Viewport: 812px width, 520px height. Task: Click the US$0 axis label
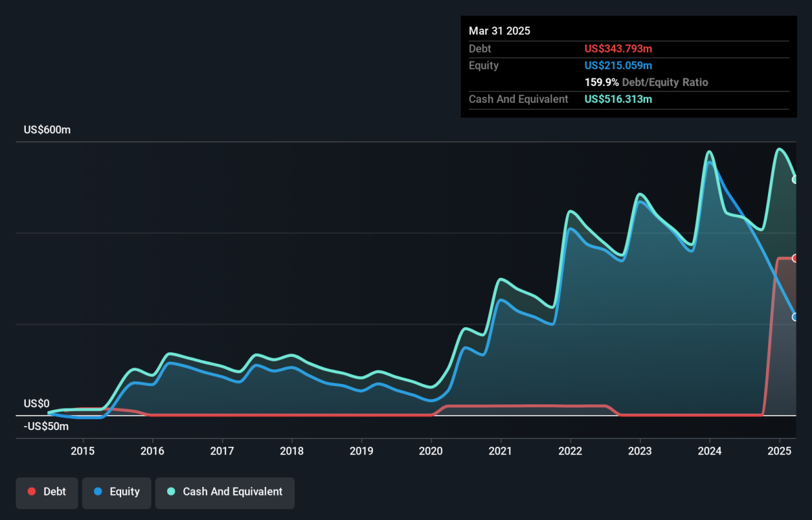point(37,404)
